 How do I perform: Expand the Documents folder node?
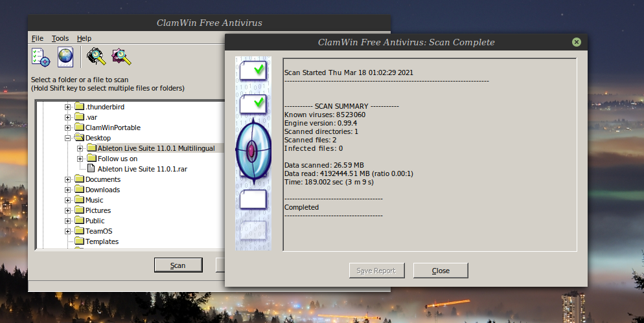pos(67,179)
